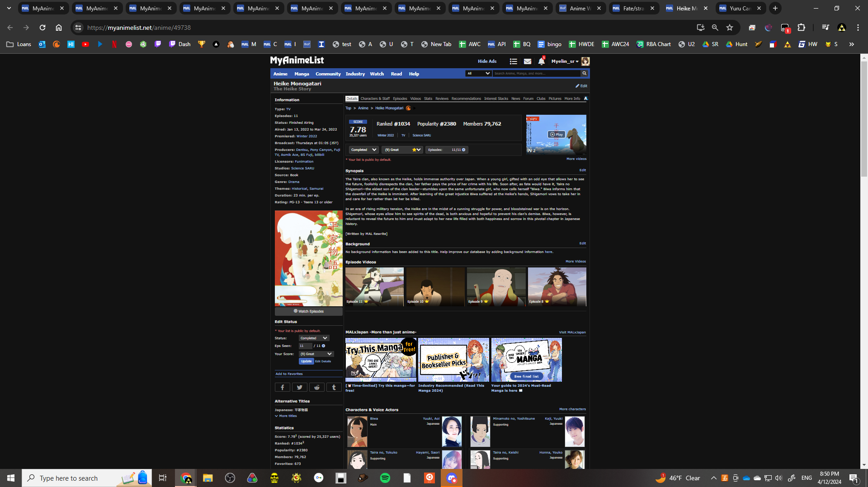Click in the Search Anime, Manga field
Image resolution: width=868 pixels, height=487 pixels.
coord(537,73)
